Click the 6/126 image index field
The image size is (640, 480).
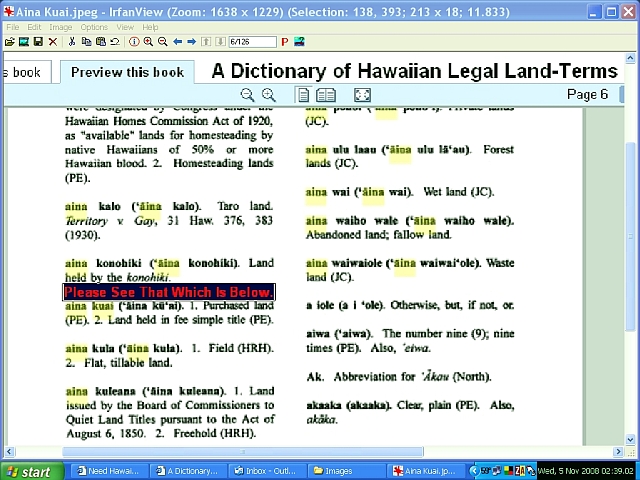click(252, 42)
